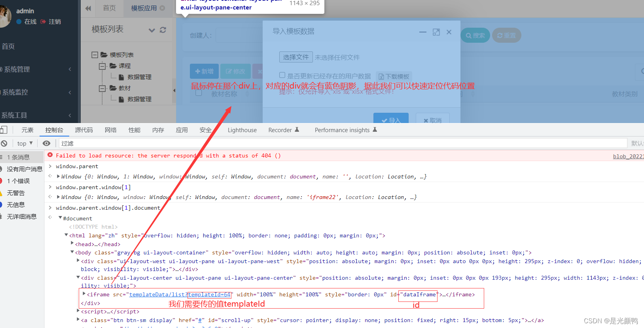Screen dimensions: 644x328
Task: Open the 内存 DevTools tab
Action: pyautogui.click(x=158, y=130)
